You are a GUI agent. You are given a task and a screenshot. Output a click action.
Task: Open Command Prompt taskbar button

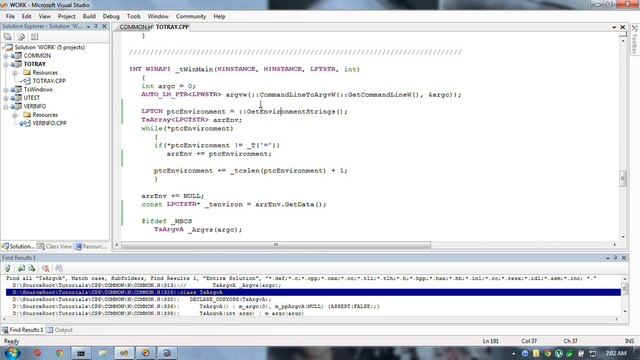pyautogui.click(x=81, y=353)
